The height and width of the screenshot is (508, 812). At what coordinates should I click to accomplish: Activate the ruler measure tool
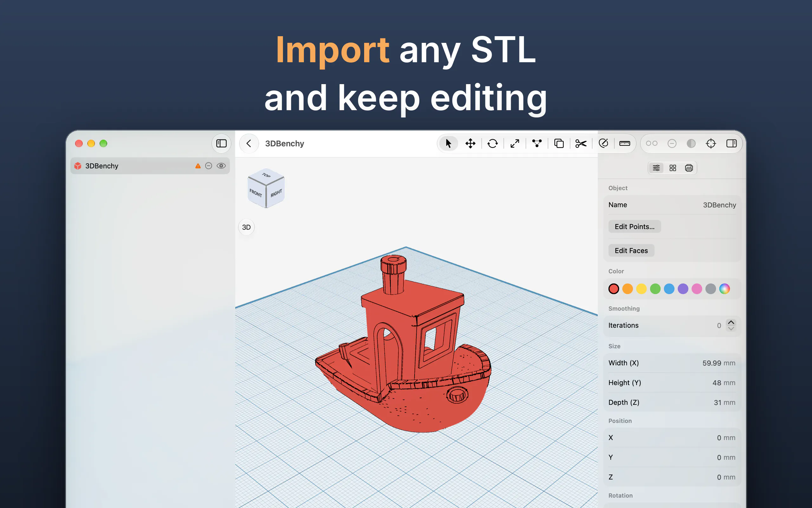625,144
